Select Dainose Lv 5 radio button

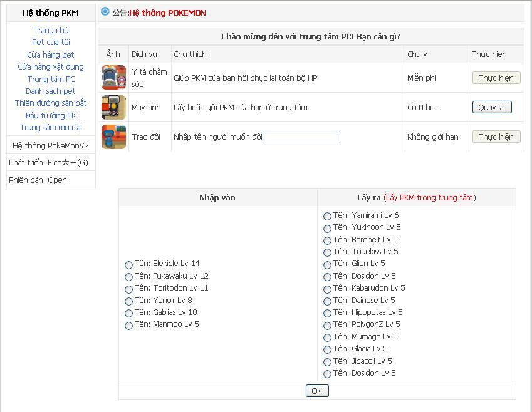coord(328,301)
